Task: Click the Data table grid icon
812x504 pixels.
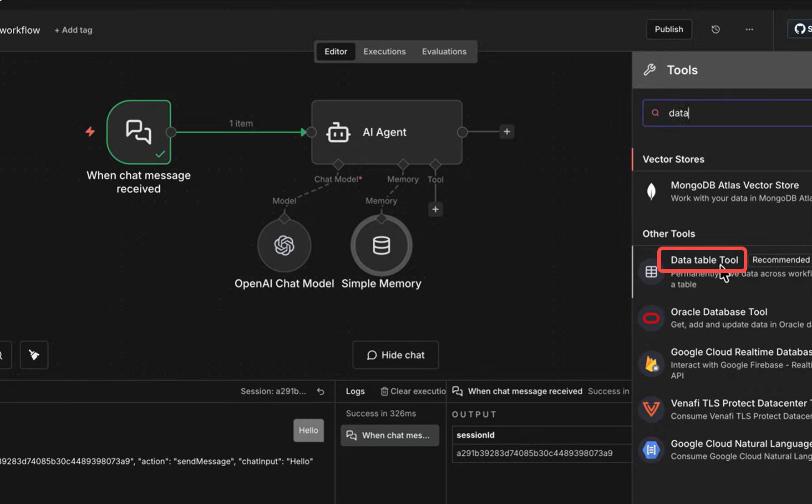Action: pyautogui.click(x=651, y=272)
